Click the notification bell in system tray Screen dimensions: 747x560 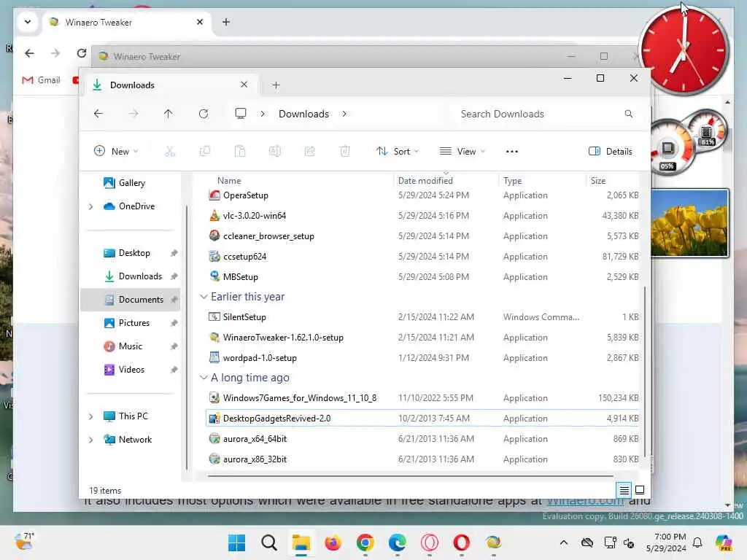click(697, 542)
